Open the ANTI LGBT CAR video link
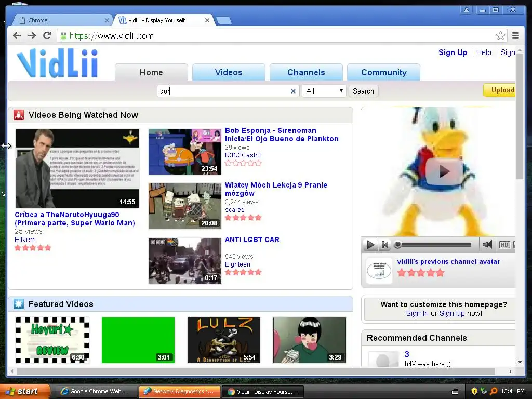Image resolution: width=532 pixels, height=399 pixels. click(x=252, y=240)
